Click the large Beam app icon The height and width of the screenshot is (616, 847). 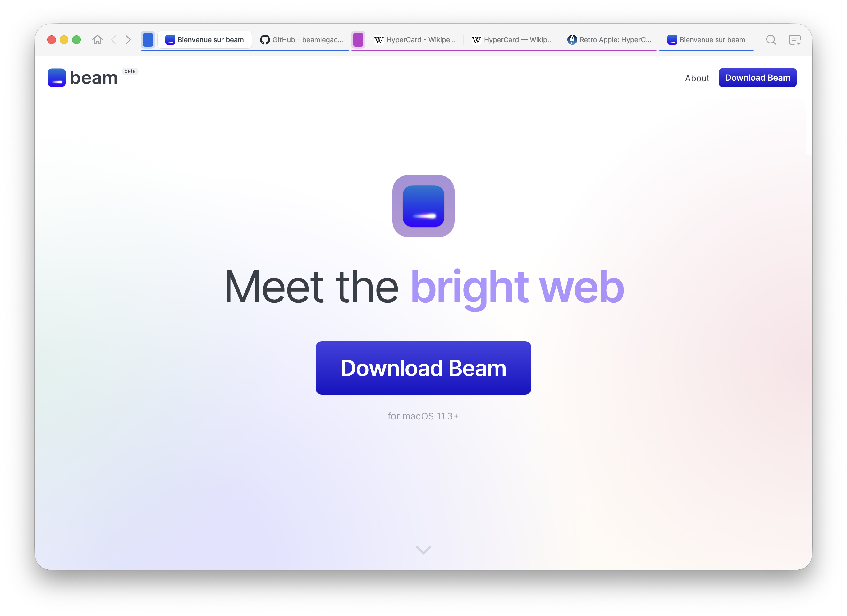tap(423, 206)
